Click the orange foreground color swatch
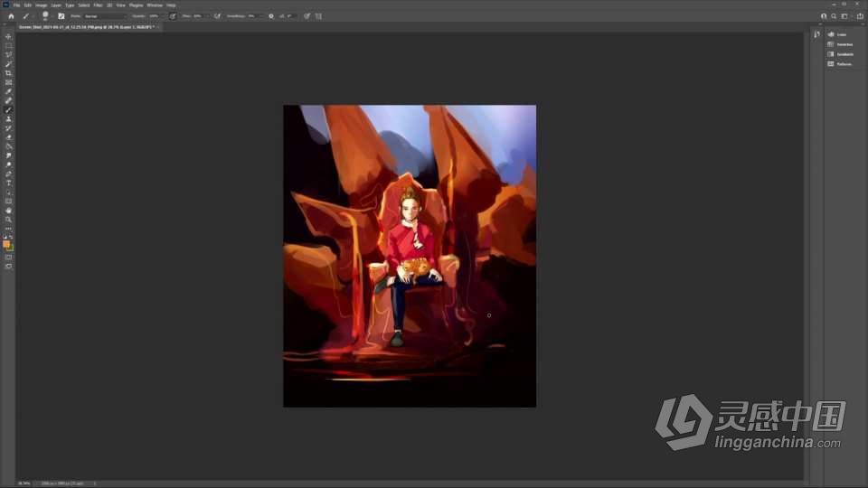Viewport: 868px width, 488px height. click(6, 244)
